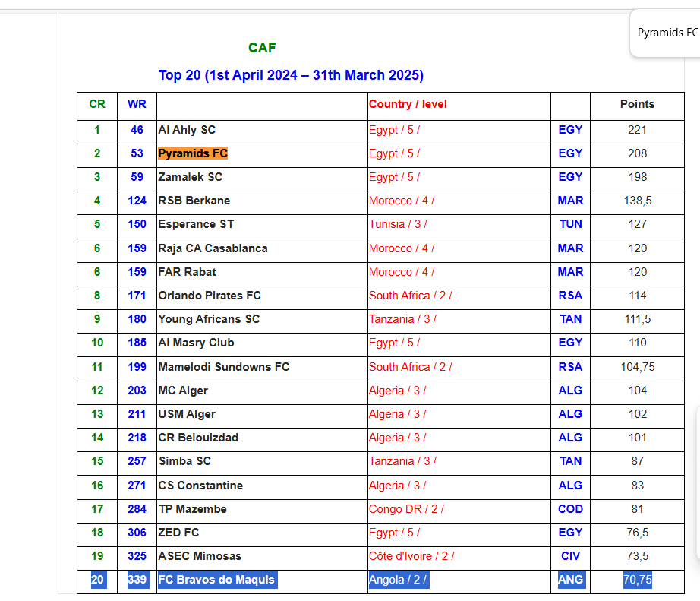The image size is (700, 601).
Task: Click the 138,5 points value
Action: (x=638, y=201)
